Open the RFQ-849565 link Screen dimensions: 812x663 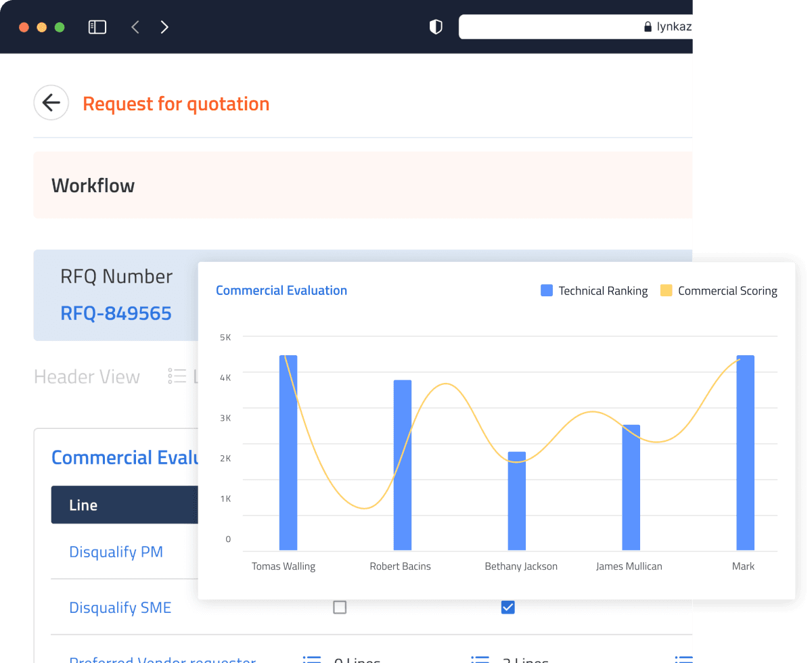click(x=116, y=313)
